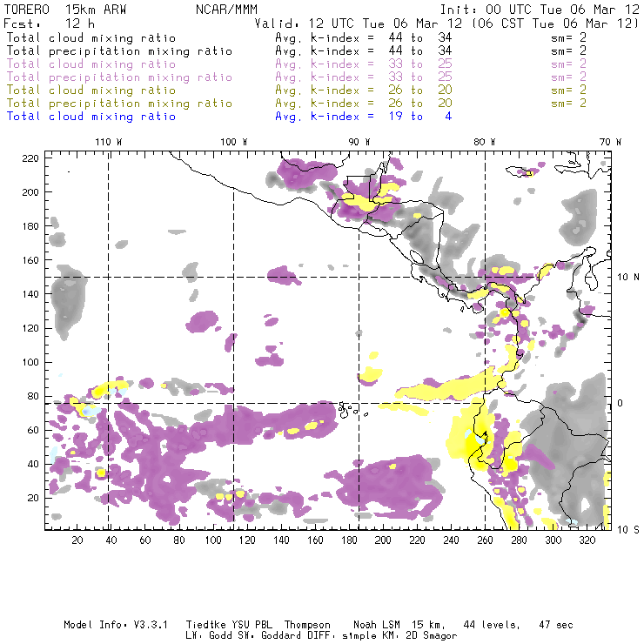Click '220' on the vertical axis
This screenshot has height=644, width=644.
30,158
